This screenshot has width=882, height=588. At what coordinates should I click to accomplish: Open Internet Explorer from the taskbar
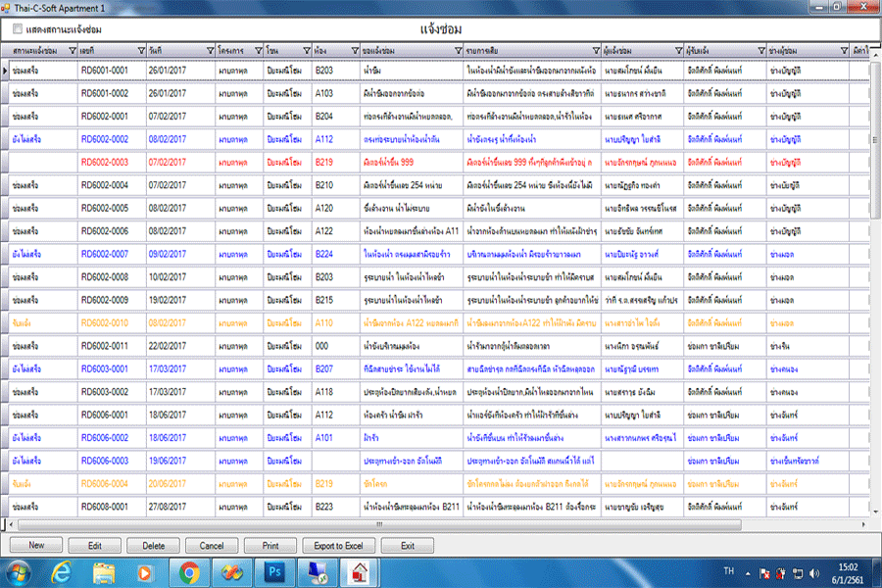tap(62, 570)
